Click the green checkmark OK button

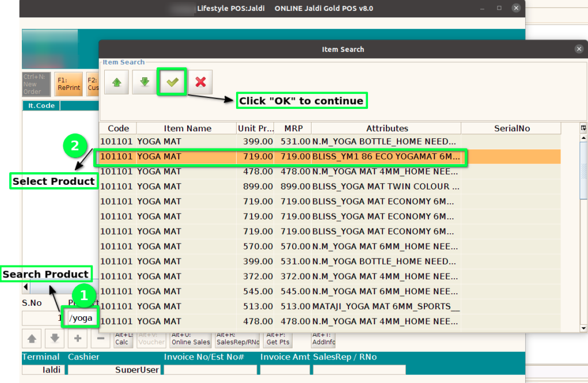pos(172,82)
